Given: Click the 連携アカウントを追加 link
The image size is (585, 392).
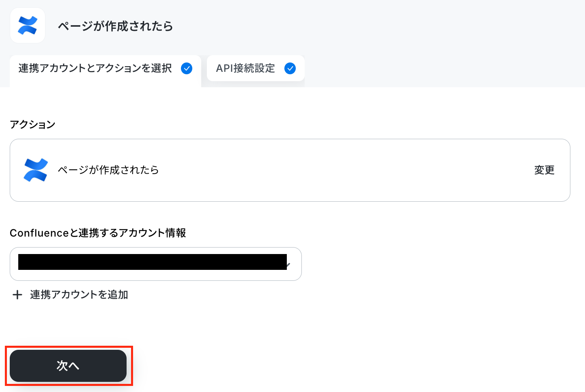Looking at the screenshot, I should (x=79, y=295).
